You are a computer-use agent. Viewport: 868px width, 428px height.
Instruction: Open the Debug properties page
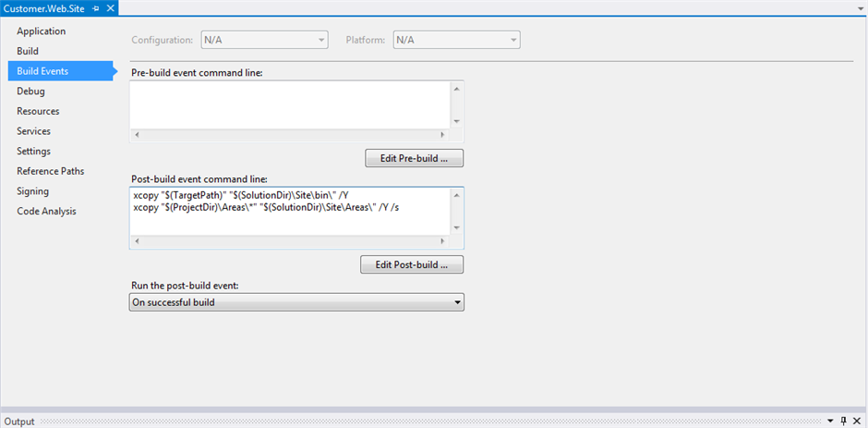30,92
